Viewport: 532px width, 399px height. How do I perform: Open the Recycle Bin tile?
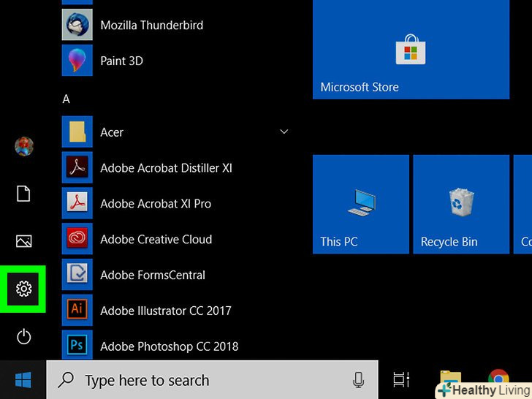pos(460,204)
